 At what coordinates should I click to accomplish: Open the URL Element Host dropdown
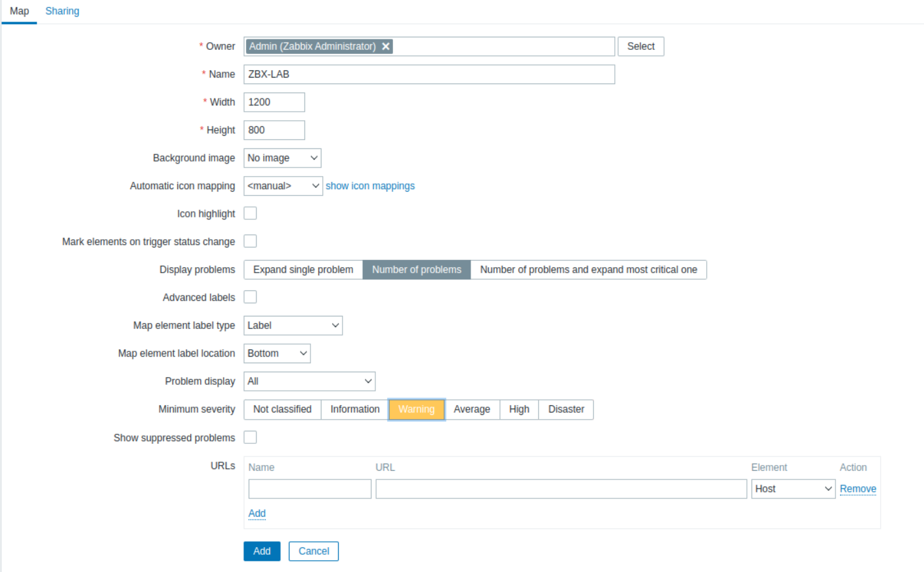(793, 489)
